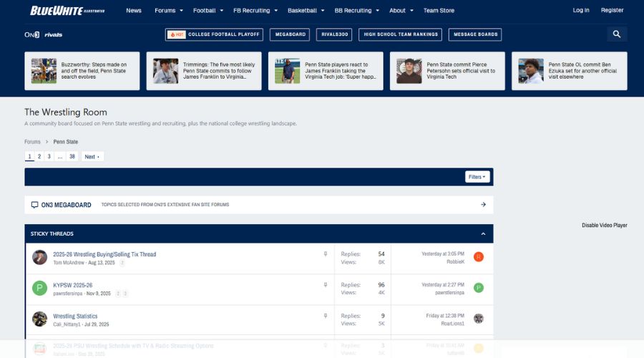Screen dimensions: 644x358
Task: Open article about players reacting to James Franklin
Action: [x=326, y=71]
